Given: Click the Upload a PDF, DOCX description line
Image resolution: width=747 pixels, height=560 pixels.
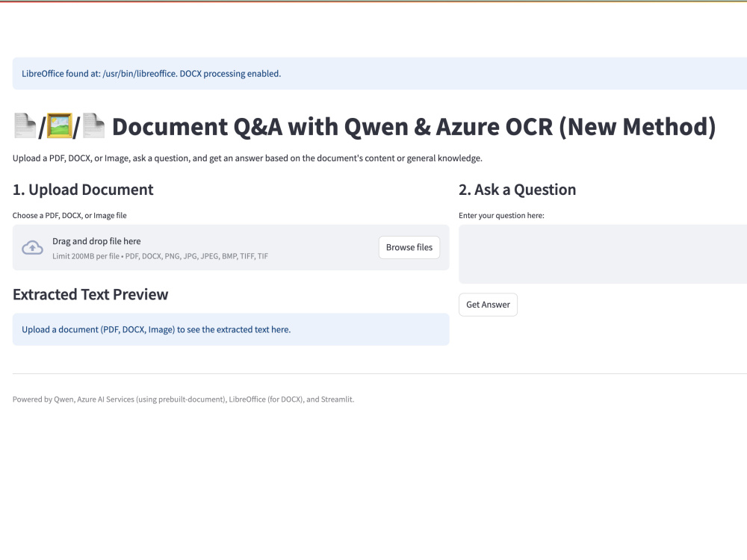Looking at the screenshot, I should point(247,158).
